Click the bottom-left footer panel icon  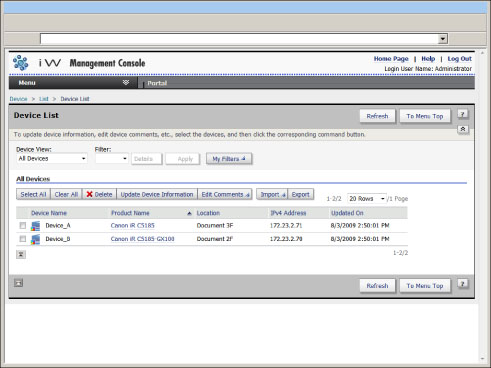pyautogui.click(x=18, y=283)
